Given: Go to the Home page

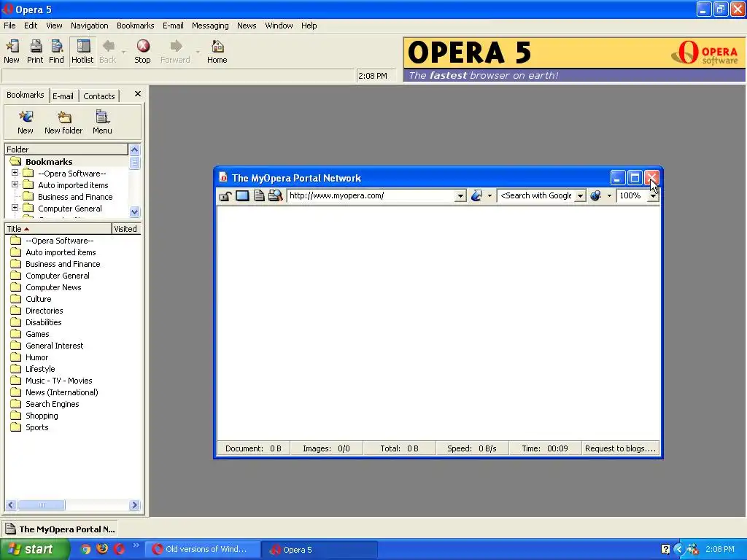Looking at the screenshot, I should [217, 51].
